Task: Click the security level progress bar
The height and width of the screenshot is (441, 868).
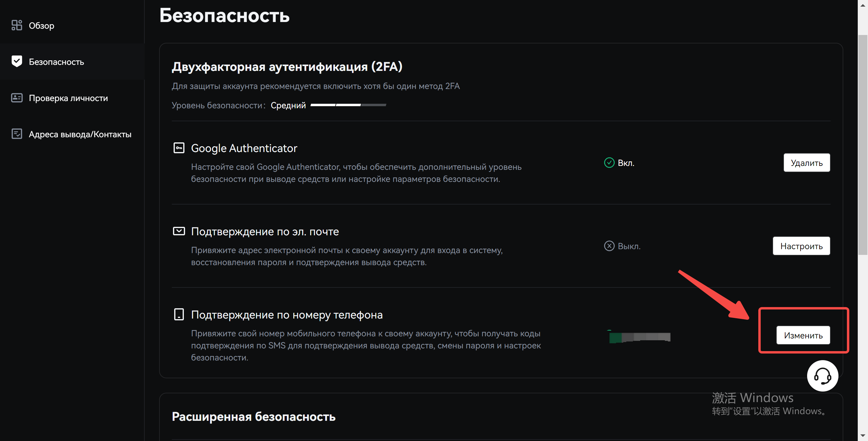Action: pyautogui.click(x=348, y=105)
